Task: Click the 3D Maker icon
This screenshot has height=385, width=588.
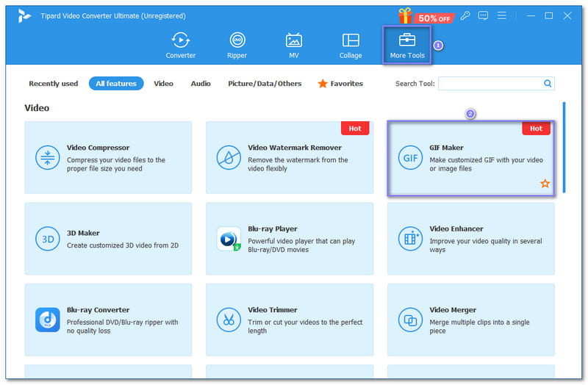Action: pos(47,239)
